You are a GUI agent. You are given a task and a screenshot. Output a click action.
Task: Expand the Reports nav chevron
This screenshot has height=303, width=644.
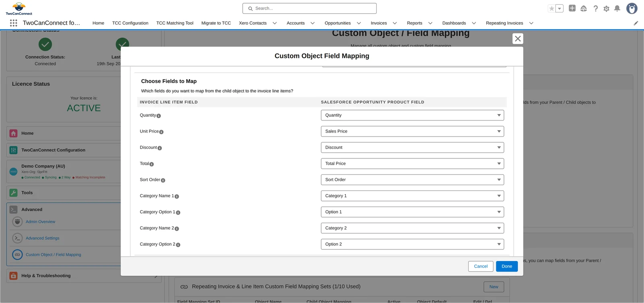(x=430, y=23)
